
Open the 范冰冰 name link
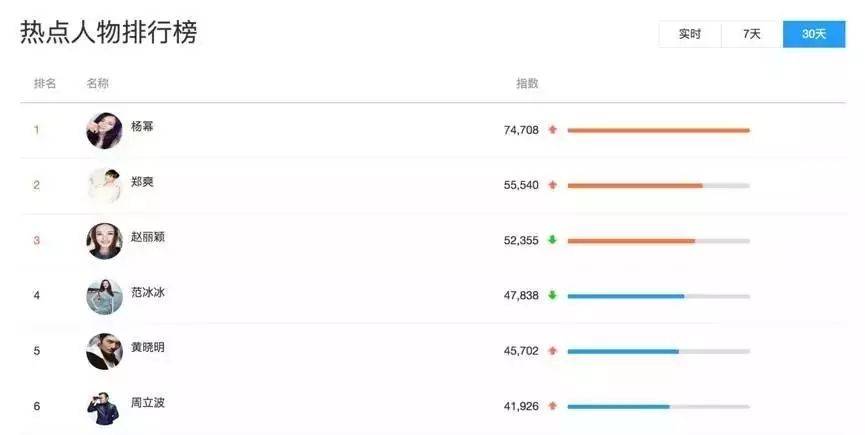pos(148,292)
